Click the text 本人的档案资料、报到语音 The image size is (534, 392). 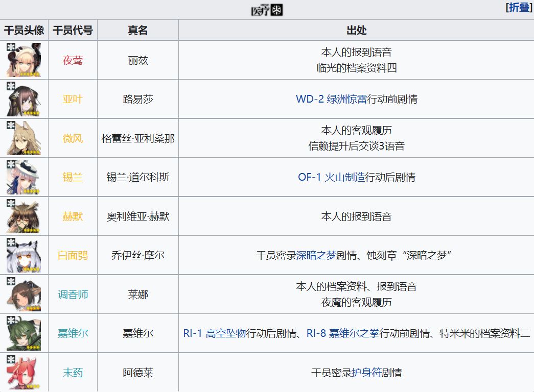(x=357, y=286)
